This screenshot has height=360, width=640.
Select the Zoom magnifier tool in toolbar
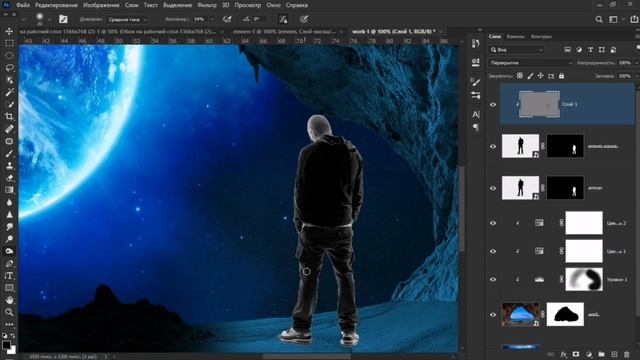(9, 312)
